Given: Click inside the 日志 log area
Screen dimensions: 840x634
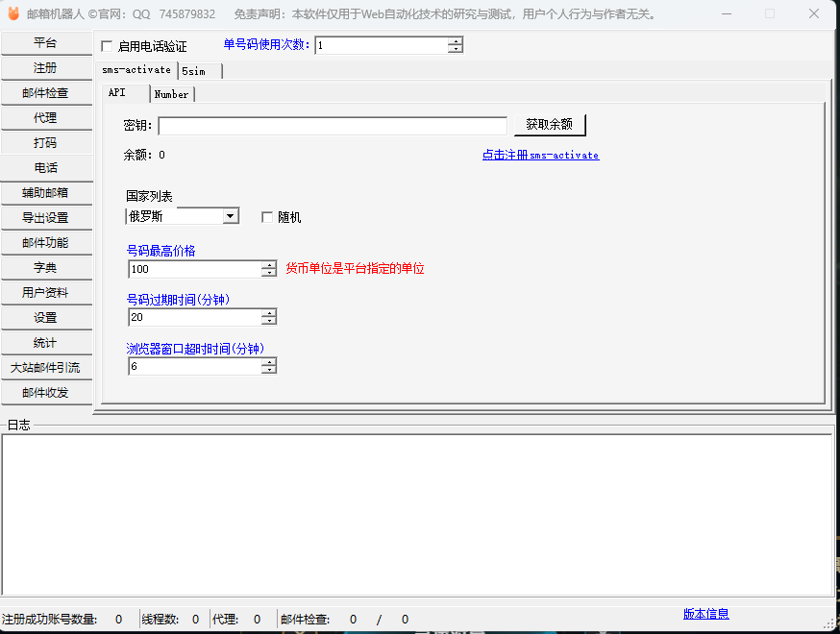Looking at the screenshot, I should coord(416,514).
